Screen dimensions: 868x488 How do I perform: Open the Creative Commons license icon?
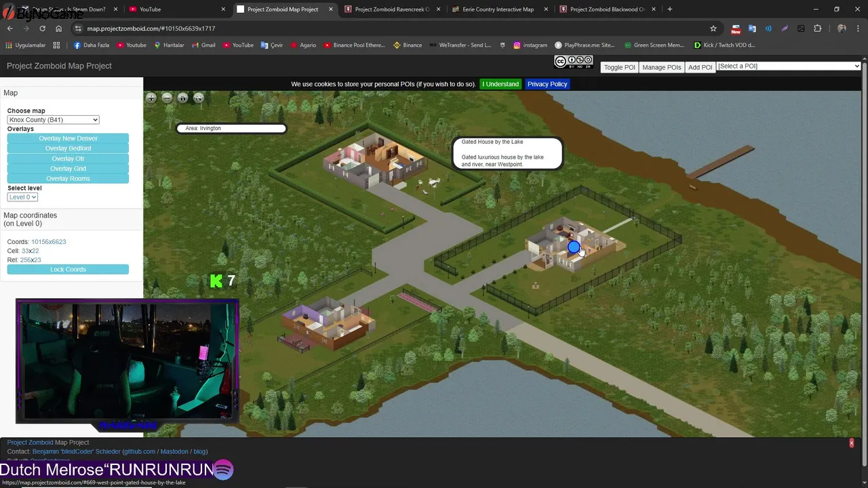574,62
